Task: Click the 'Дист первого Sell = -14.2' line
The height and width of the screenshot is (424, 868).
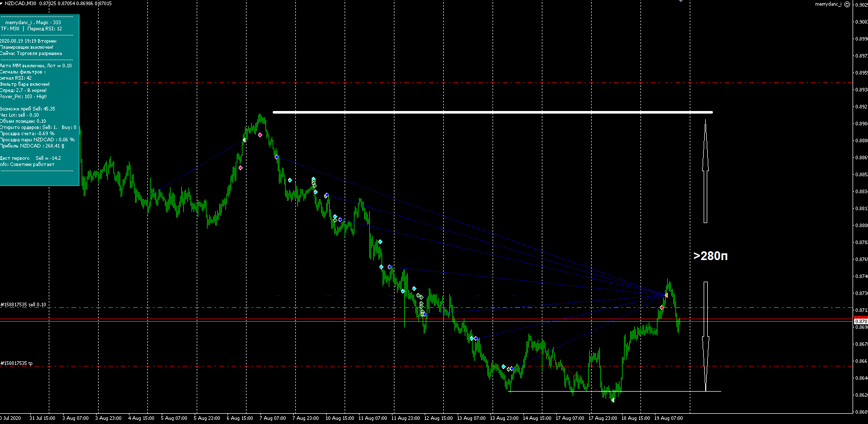Action: 30,158
